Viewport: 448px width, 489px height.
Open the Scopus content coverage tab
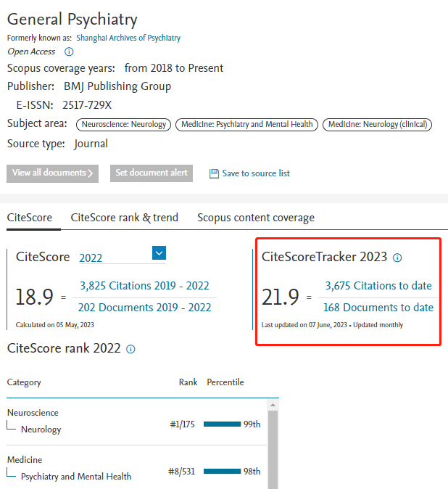pos(255,218)
